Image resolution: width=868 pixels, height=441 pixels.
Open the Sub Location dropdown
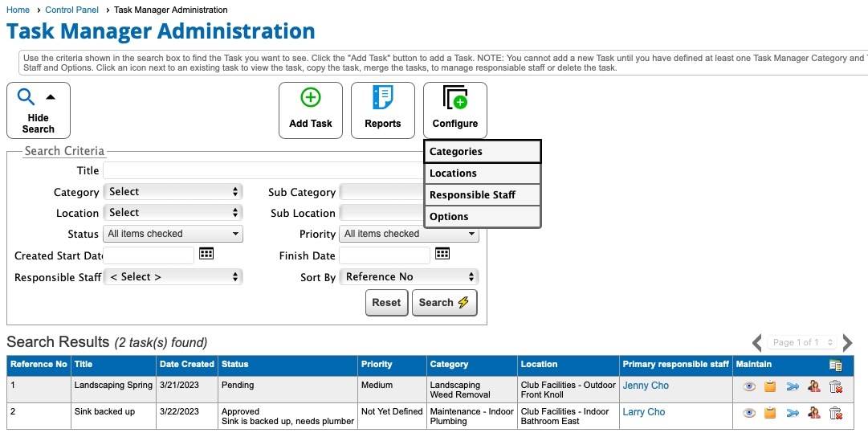pyautogui.click(x=382, y=213)
